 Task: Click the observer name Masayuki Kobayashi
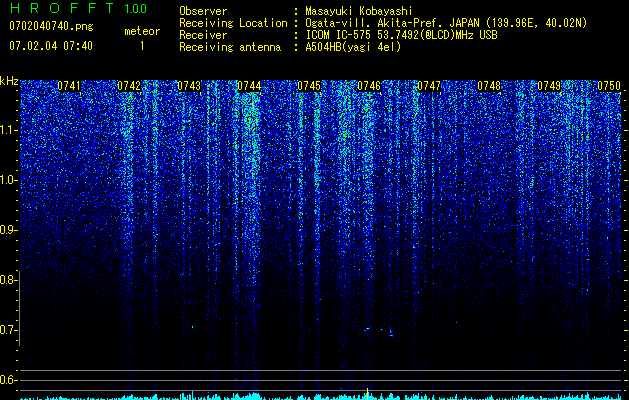(x=358, y=11)
